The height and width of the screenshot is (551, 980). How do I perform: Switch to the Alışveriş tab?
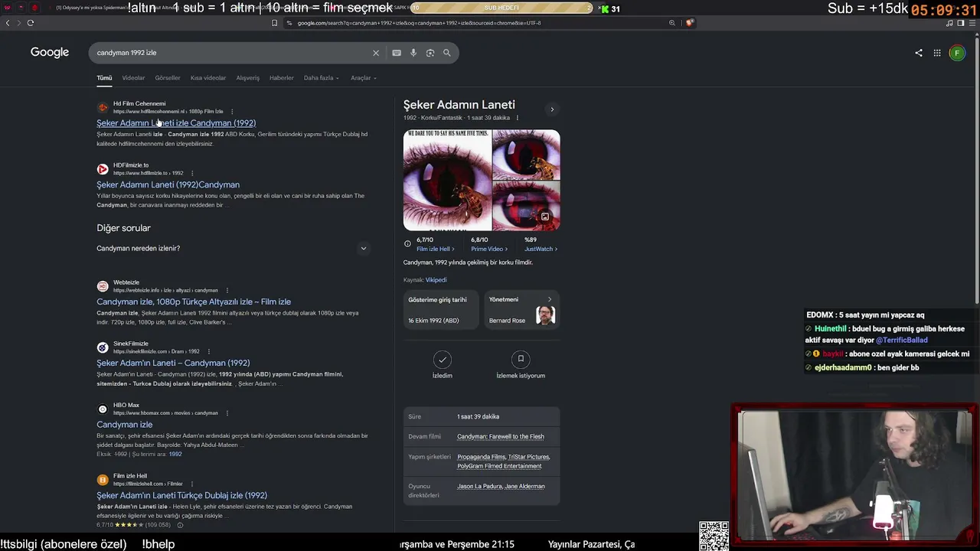(x=248, y=78)
